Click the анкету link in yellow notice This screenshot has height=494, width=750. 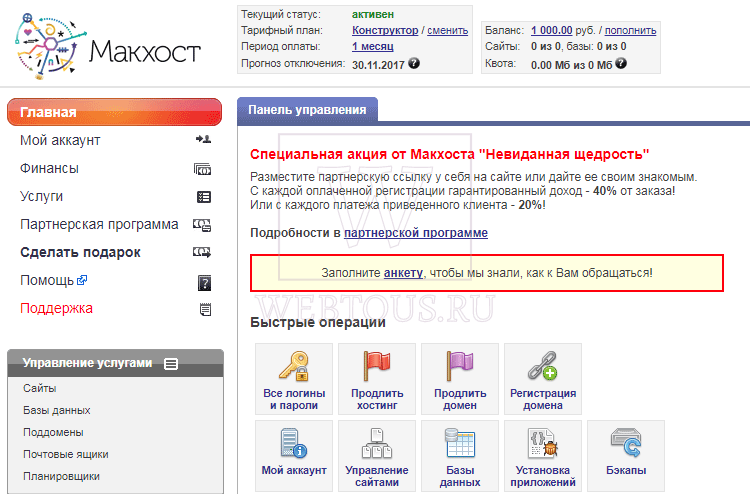403,273
